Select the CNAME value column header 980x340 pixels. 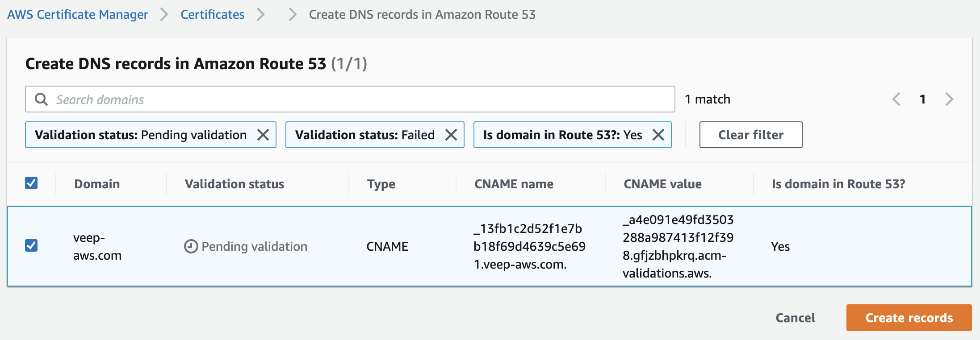point(662,183)
